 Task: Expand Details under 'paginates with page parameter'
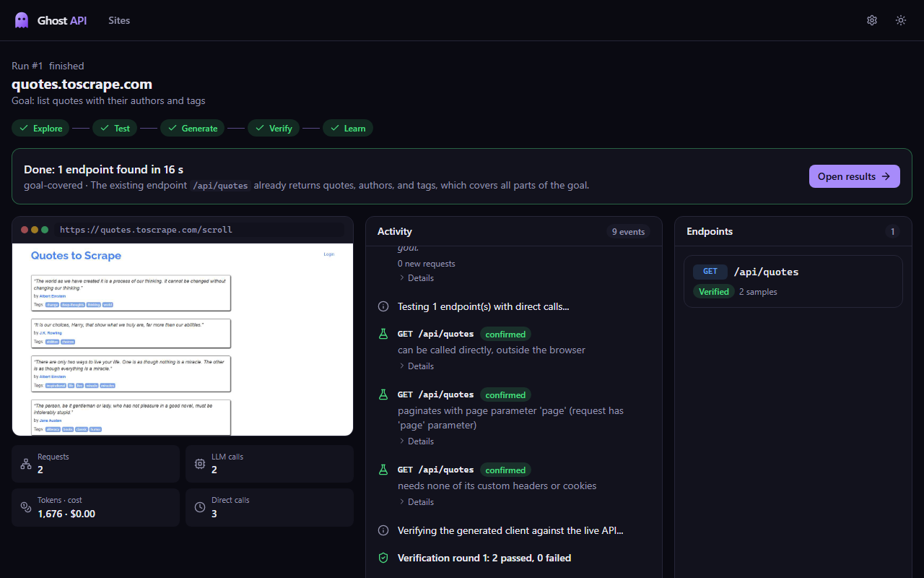(x=416, y=441)
